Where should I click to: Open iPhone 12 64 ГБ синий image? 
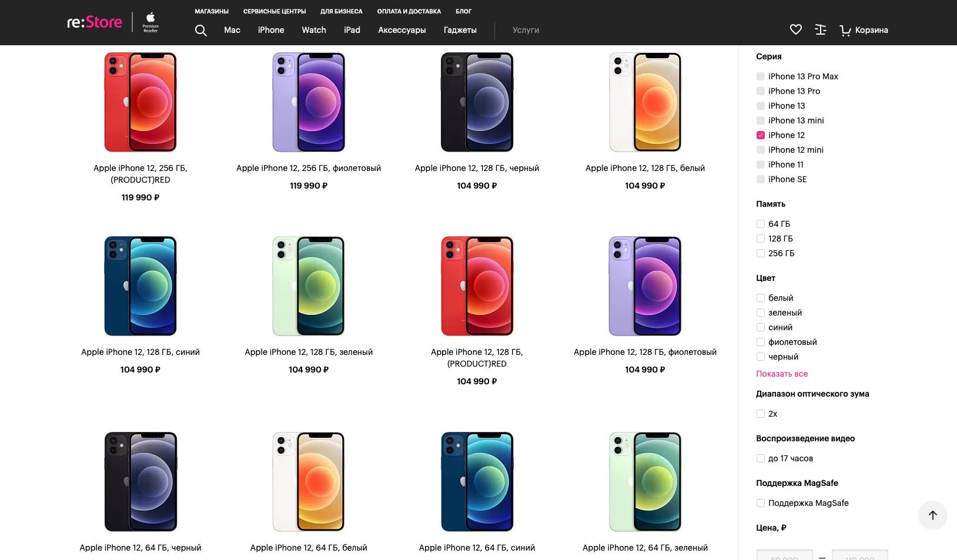477,482
